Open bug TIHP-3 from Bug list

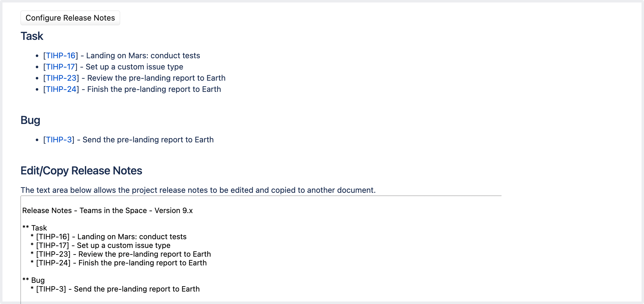click(58, 140)
